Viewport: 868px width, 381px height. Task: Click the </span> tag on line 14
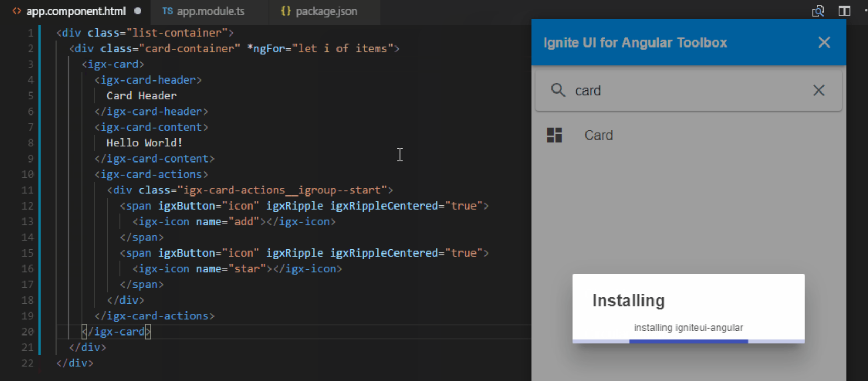pos(142,237)
